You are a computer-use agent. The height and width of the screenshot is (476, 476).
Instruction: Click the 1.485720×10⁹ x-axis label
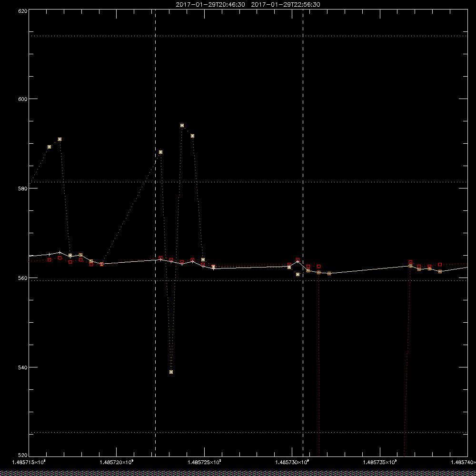117,462
